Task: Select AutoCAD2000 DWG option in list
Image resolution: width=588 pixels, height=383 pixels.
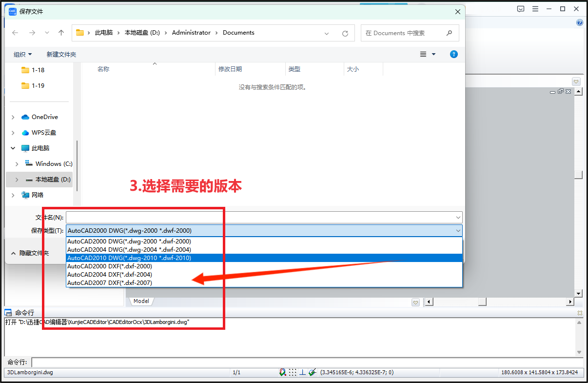Action: point(264,241)
